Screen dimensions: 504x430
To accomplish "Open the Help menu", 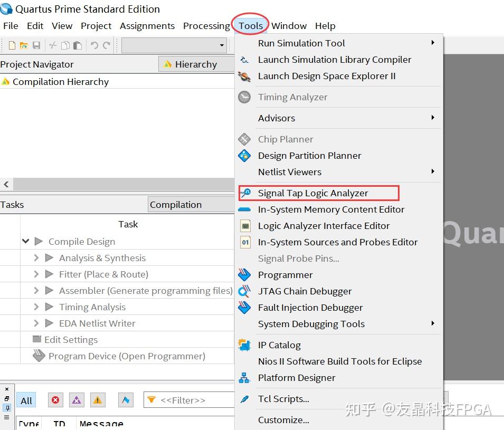I will pos(325,26).
